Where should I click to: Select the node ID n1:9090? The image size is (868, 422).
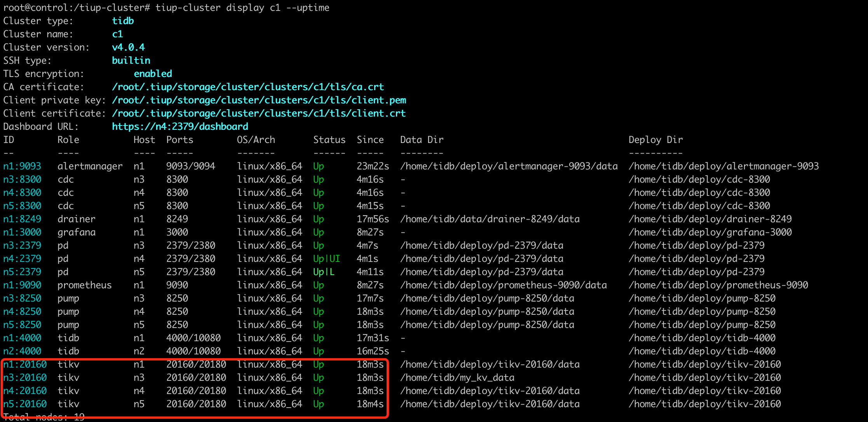[22, 285]
